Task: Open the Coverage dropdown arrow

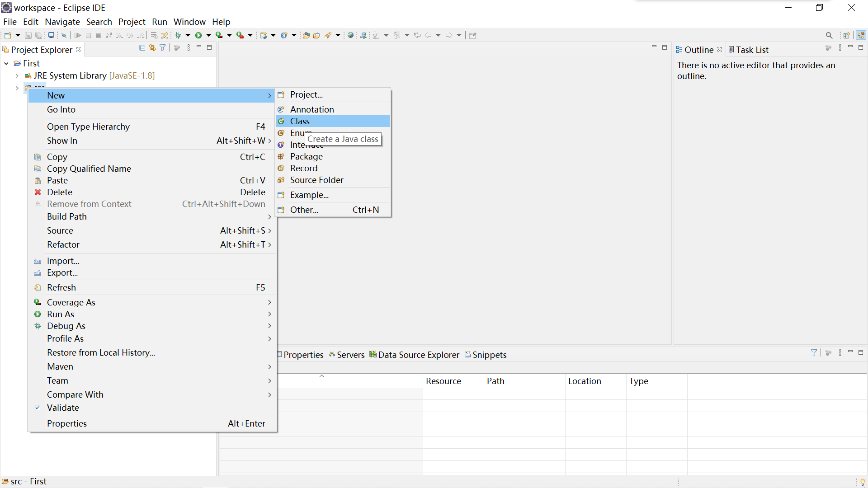Action: 229,35
